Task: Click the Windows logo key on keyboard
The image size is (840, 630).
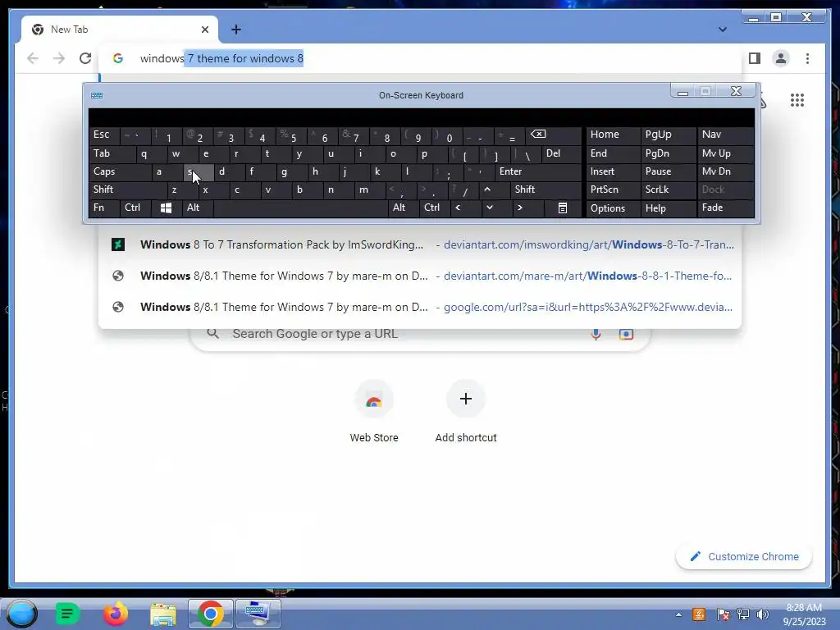Action: tap(166, 208)
